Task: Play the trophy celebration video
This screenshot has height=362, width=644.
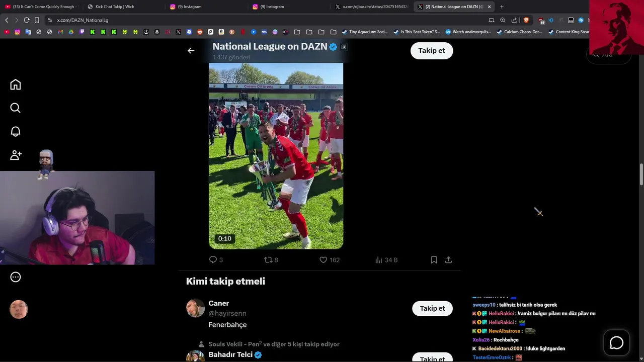Action: pos(276,156)
